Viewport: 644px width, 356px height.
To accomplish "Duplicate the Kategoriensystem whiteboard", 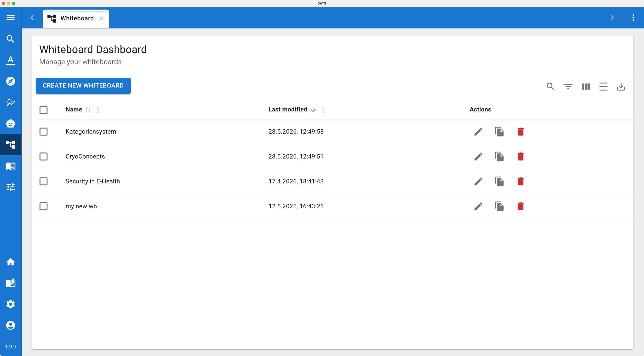I will point(499,132).
